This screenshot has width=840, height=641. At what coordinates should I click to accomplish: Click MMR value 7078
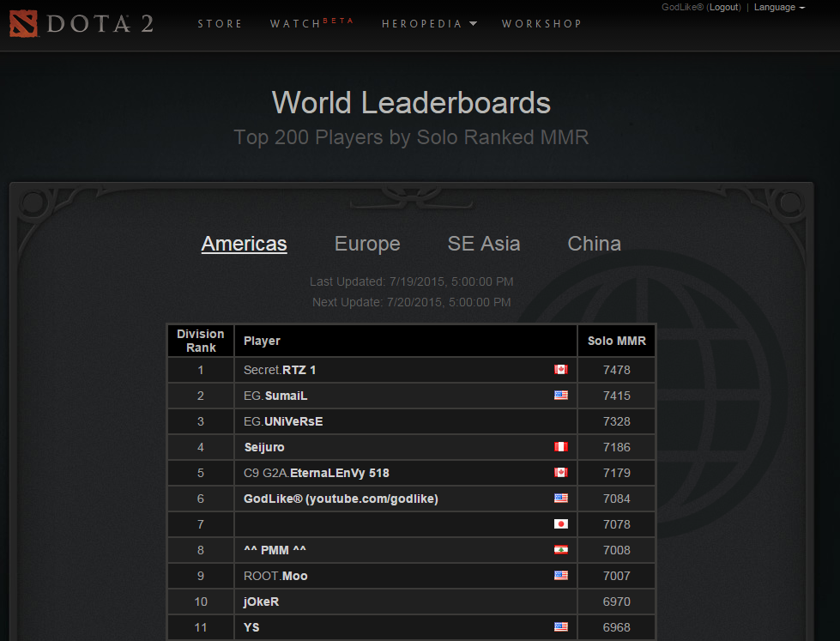(x=617, y=524)
